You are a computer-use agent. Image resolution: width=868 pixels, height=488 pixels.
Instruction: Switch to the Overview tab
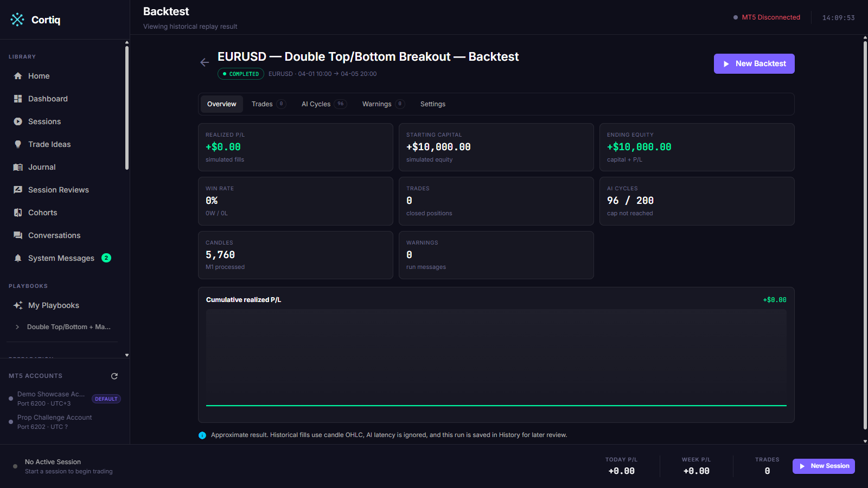[222, 104]
